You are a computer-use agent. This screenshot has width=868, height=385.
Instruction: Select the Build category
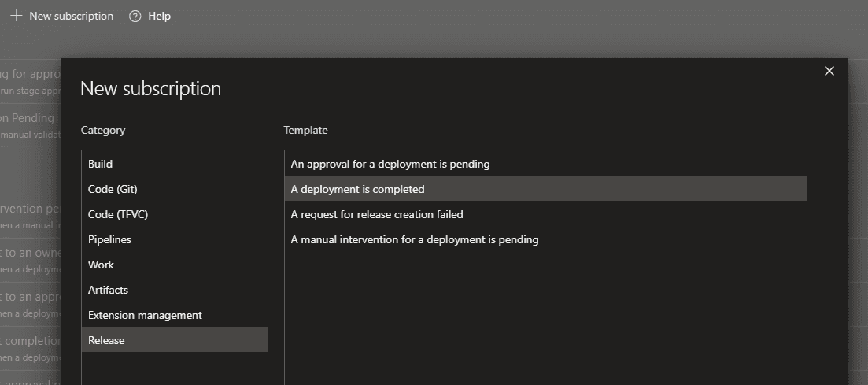click(100, 164)
